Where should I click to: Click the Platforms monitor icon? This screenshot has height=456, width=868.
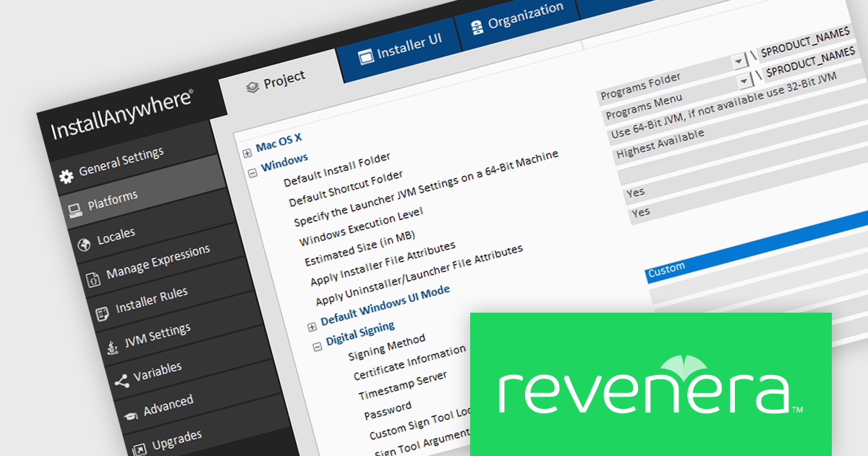coord(75,210)
